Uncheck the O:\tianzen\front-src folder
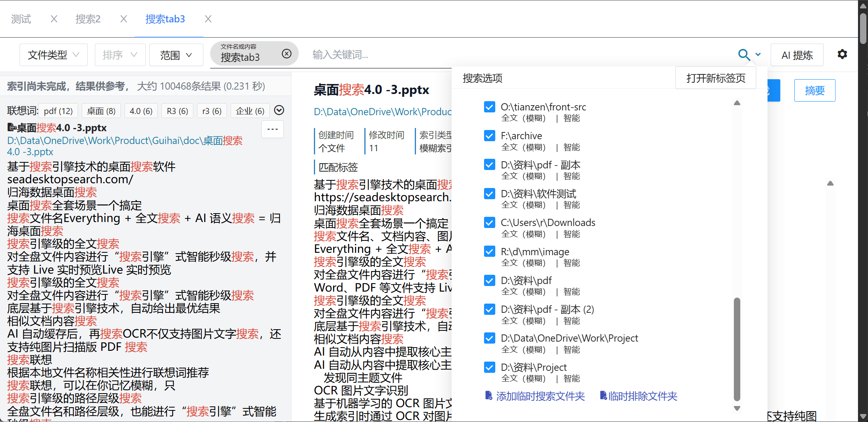The width and height of the screenshot is (868, 422). (x=489, y=107)
